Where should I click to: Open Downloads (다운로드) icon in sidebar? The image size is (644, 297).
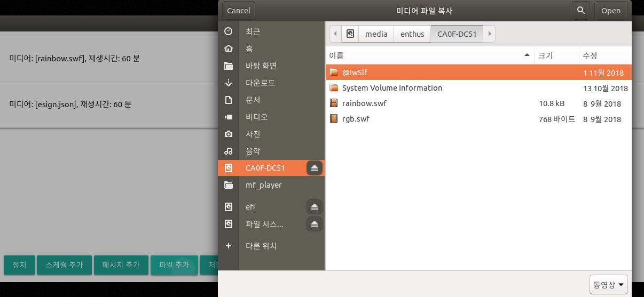[x=229, y=83]
